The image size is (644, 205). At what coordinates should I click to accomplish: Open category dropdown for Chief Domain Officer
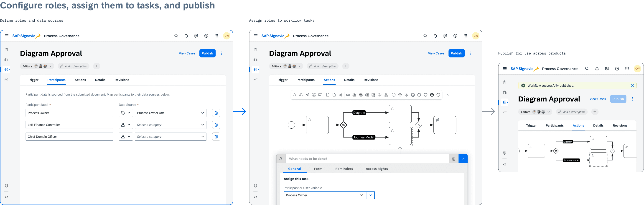tap(171, 137)
